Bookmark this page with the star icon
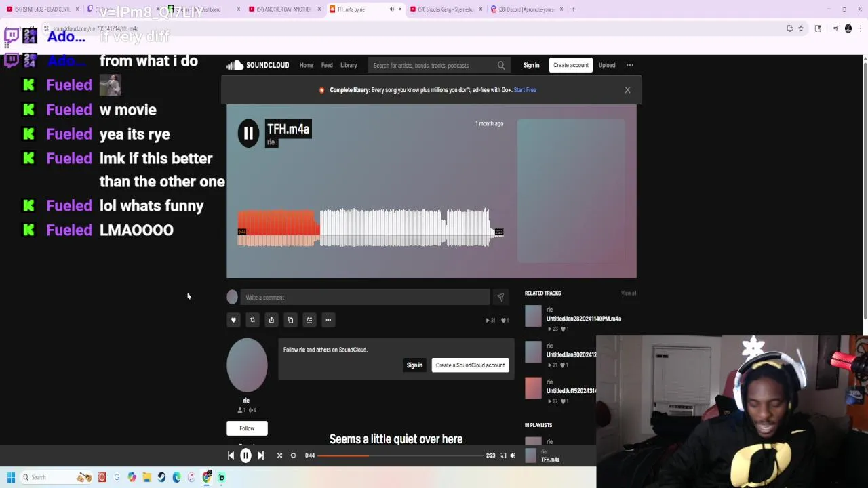 click(800, 28)
